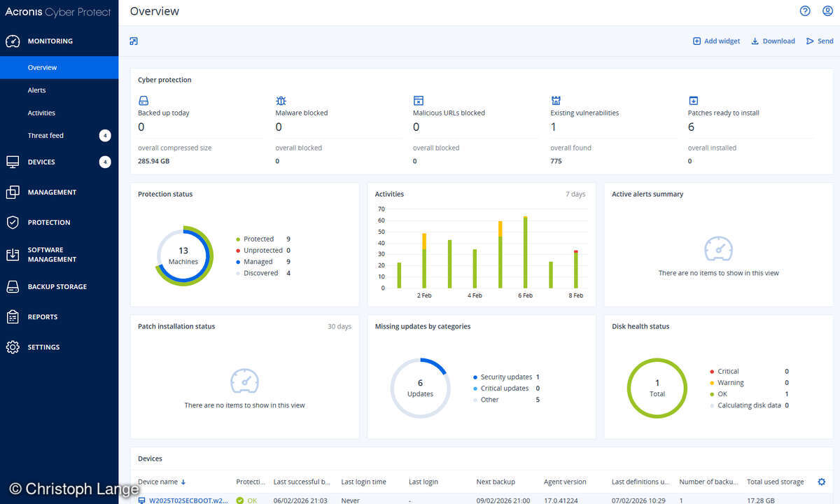Toggle Security updates in Missing updates legend
Viewport: 840px width, 504px height.
pos(505,377)
